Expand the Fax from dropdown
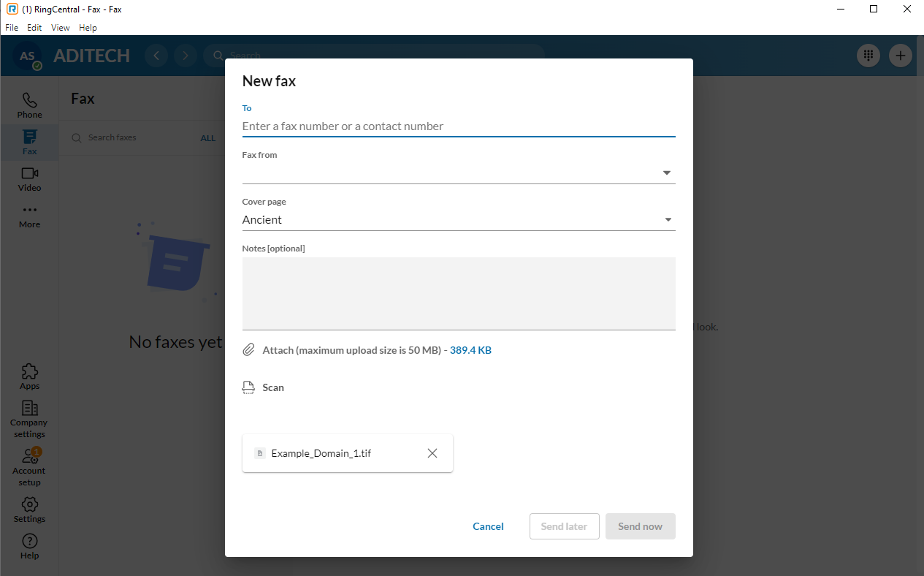Image resolution: width=924 pixels, height=576 pixels. 666,173
